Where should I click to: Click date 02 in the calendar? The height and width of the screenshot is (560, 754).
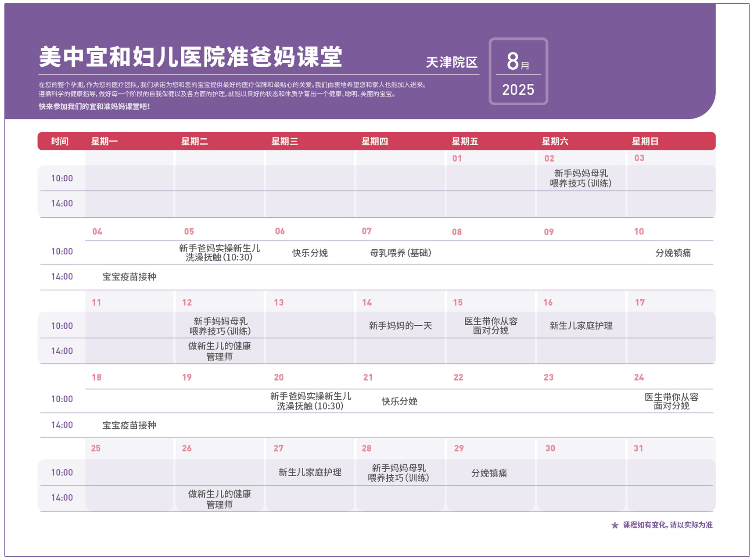549,158
